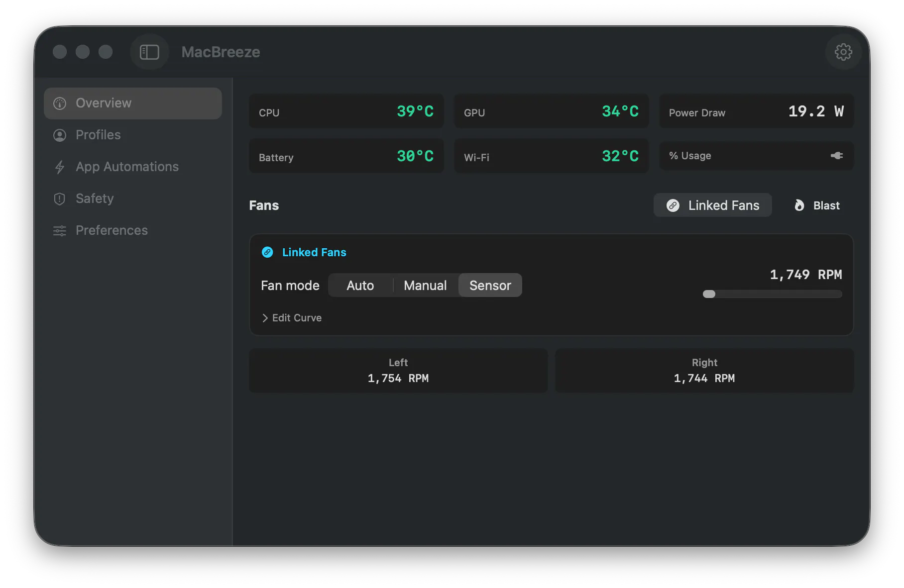Click the window zoom button
The image size is (904, 588).
click(x=106, y=52)
